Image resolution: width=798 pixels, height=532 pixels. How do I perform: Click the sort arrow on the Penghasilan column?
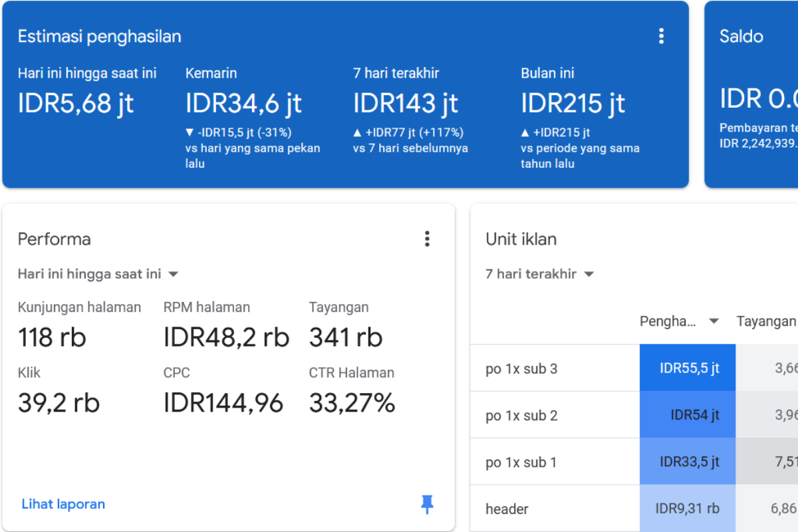pyautogui.click(x=714, y=321)
